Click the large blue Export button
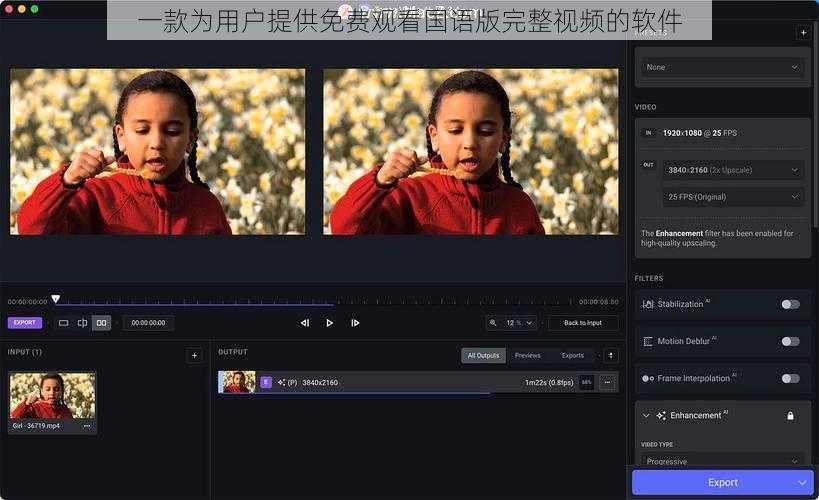 tap(723, 482)
